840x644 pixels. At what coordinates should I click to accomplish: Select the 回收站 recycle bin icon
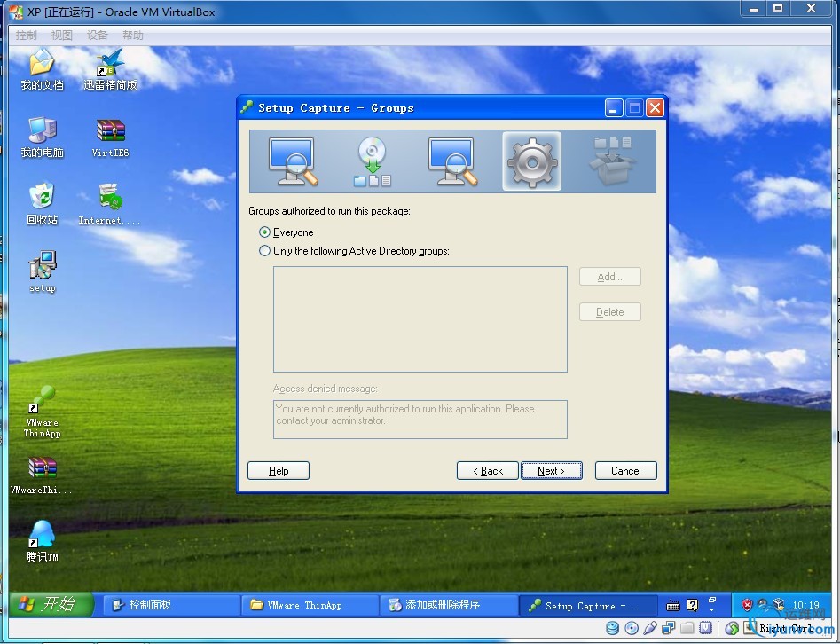click(42, 204)
